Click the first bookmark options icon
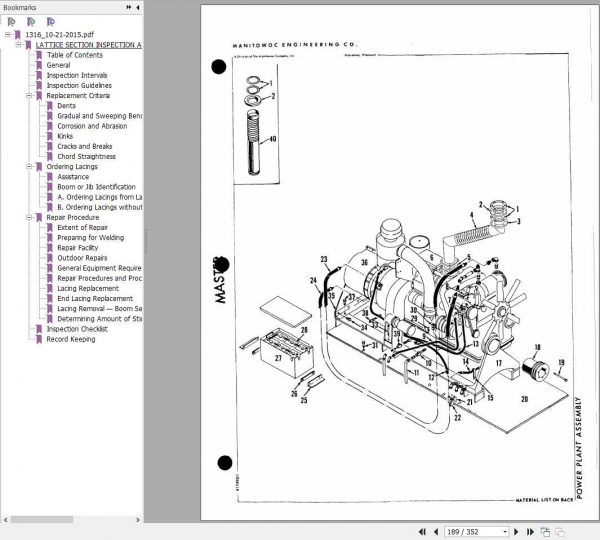 tap(11, 22)
